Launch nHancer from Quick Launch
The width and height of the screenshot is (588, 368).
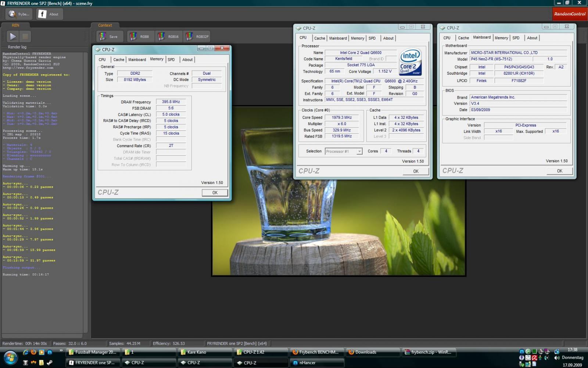(x=50, y=352)
